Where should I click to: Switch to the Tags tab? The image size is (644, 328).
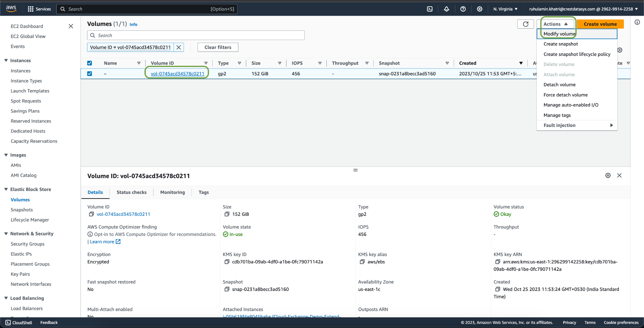pyautogui.click(x=203, y=192)
